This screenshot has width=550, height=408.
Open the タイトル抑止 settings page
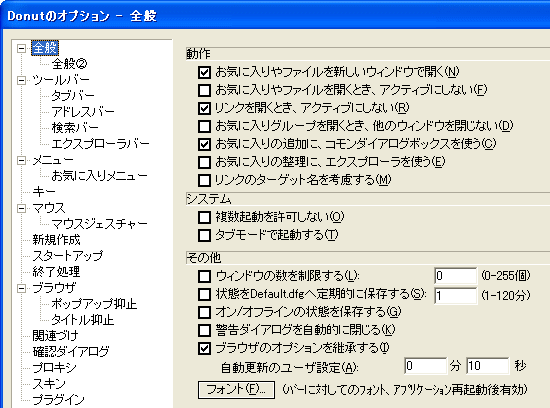82,320
